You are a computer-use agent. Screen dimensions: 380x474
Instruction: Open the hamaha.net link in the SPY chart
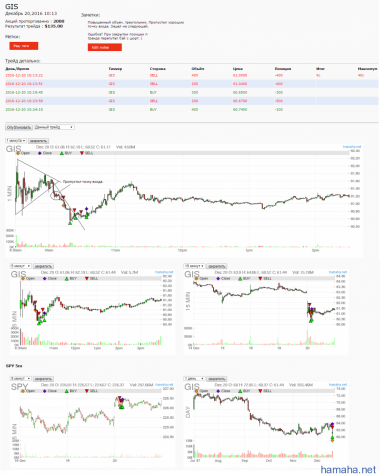[164, 385]
